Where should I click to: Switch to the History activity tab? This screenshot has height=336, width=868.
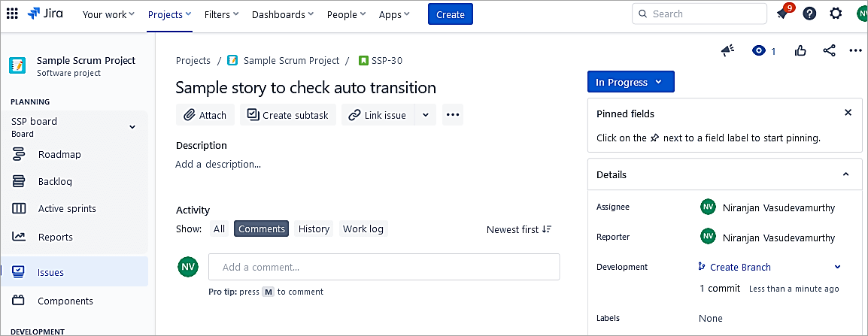coord(314,229)
